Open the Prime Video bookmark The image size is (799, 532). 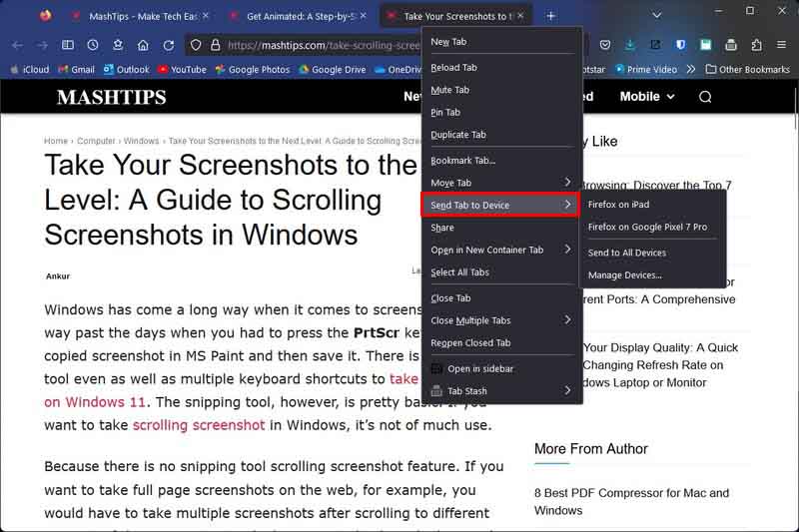click(646, 69)
